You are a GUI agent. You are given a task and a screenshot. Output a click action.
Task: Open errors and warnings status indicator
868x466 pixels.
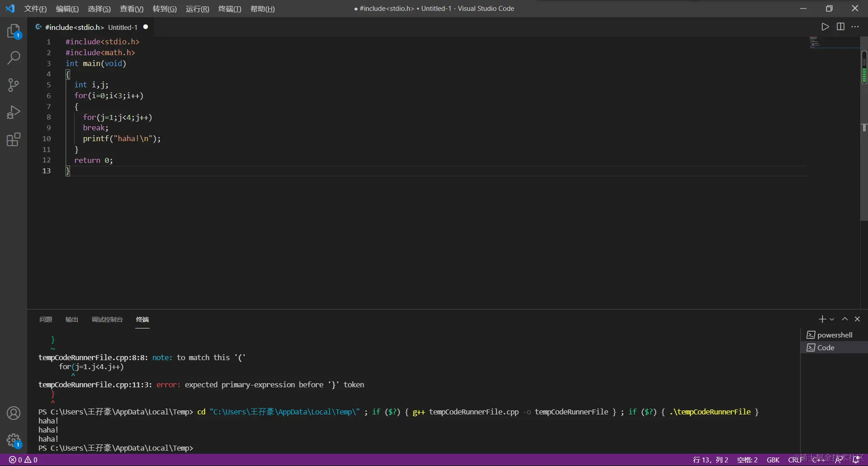(24, 460)
